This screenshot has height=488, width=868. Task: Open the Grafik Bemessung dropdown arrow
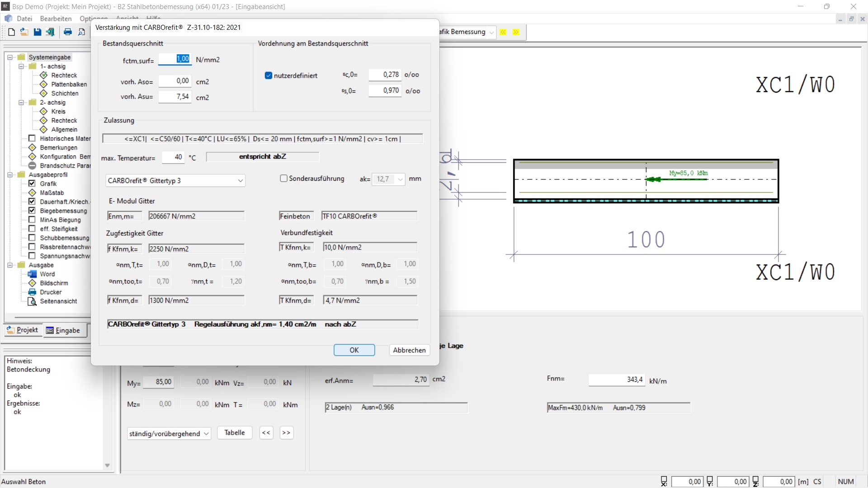click(x=491, y=32)
